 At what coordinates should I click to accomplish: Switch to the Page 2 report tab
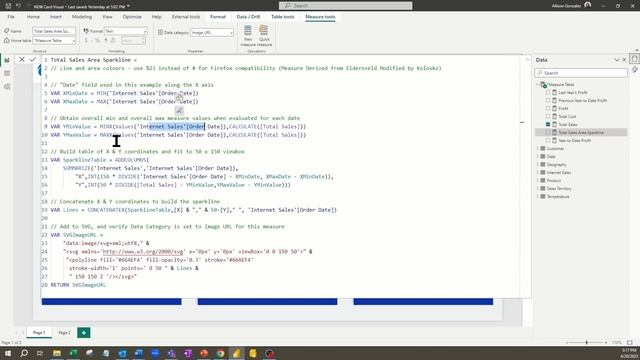click(64, 333)
